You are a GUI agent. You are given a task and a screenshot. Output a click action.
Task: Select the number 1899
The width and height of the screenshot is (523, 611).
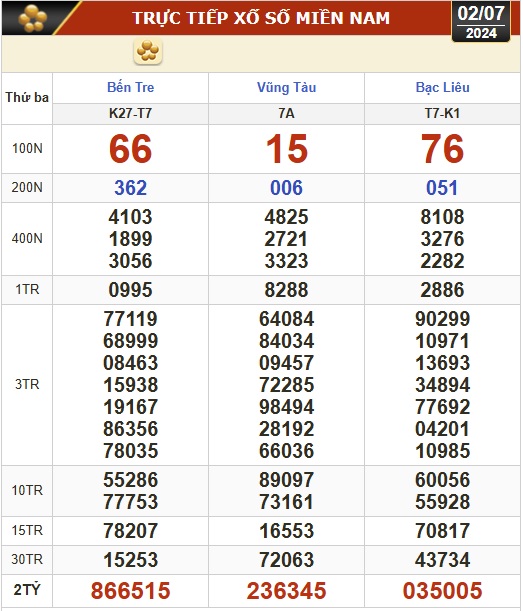(x=131, y=239)
